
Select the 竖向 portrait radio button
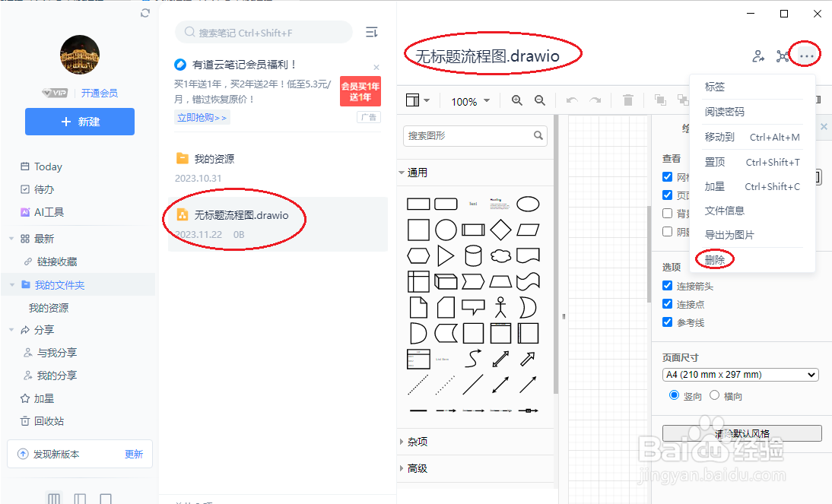pos(674,395)
